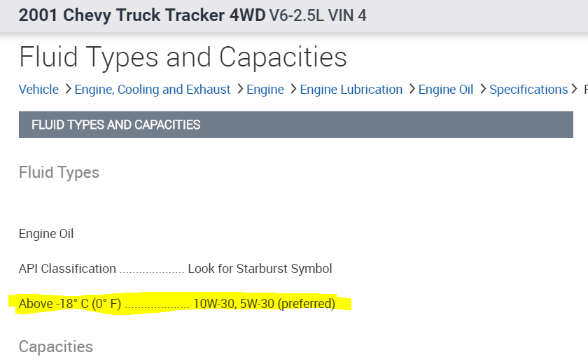588x364 pixels.
Task: Click the chevron right after Specifications
Action: (x=575, y=90)
